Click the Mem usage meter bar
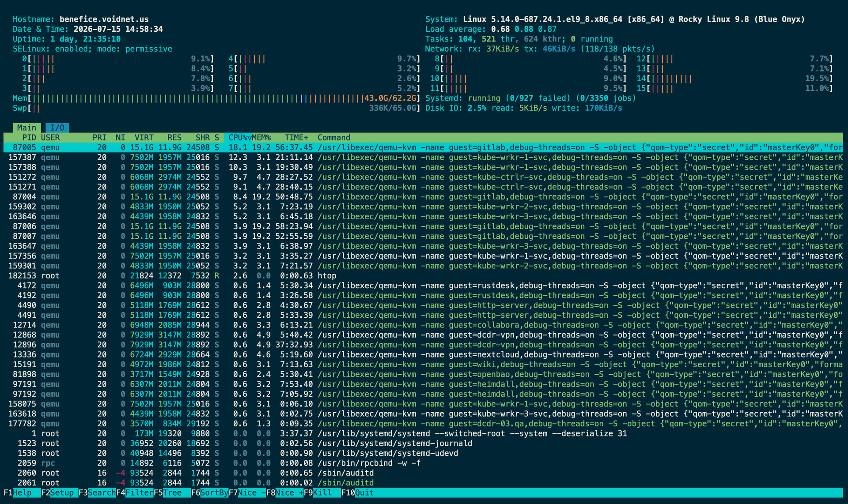This screenshot has height=504, width=848. point(216,98)
